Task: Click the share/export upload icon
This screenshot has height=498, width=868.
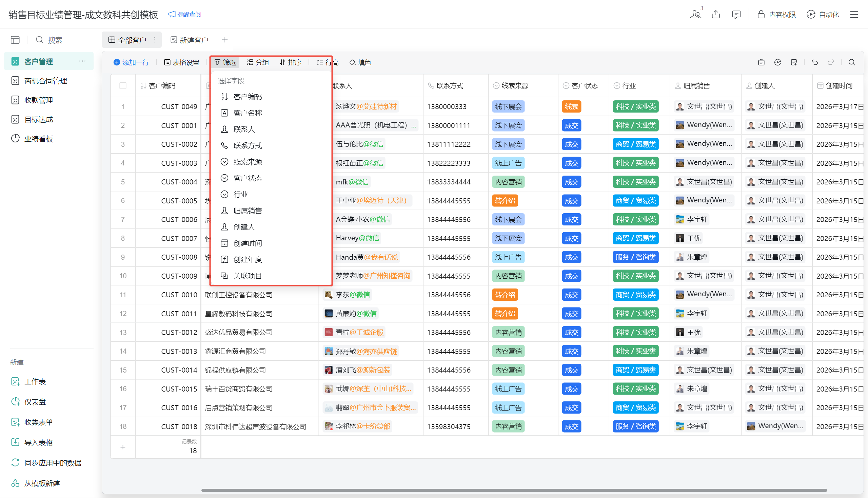Action: [716, 14]
